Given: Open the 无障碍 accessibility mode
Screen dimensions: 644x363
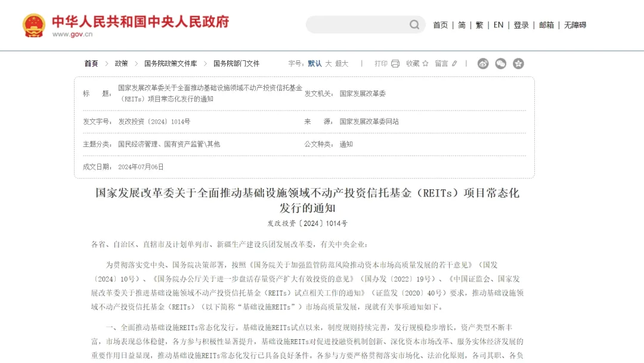Looking at the screenshot, I should click(575, 25).
